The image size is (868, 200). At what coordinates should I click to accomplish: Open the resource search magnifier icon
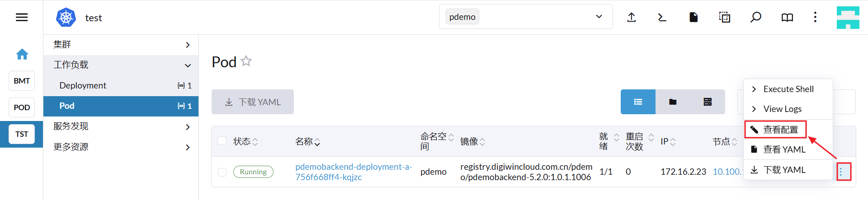[756, 17]
